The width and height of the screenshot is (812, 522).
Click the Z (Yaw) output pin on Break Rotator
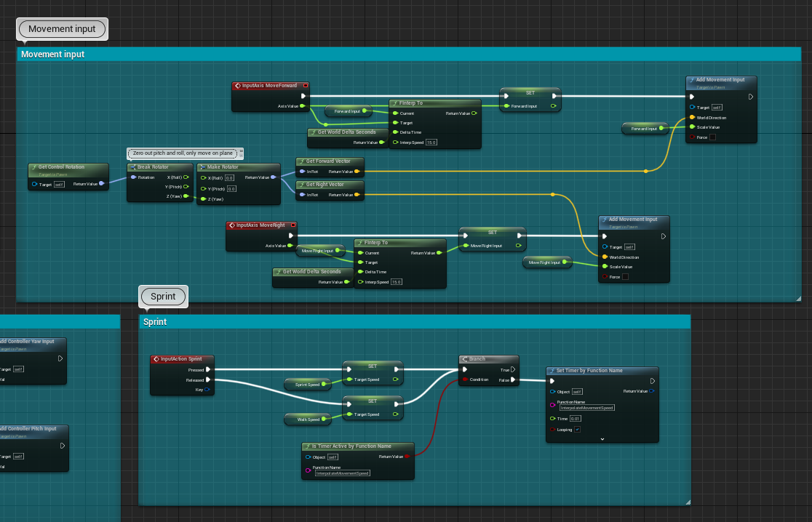click(186, 196)
